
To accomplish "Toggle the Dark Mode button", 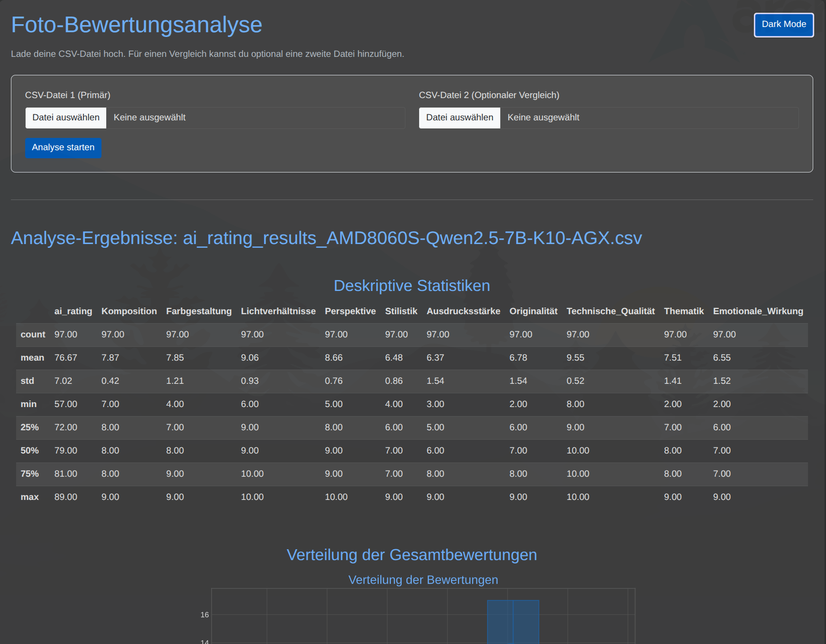I will point(783,25).
